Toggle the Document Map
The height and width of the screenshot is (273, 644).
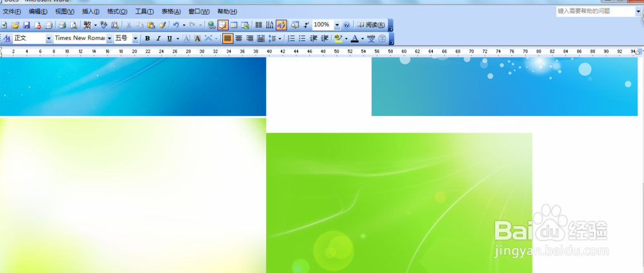(294, 26)
